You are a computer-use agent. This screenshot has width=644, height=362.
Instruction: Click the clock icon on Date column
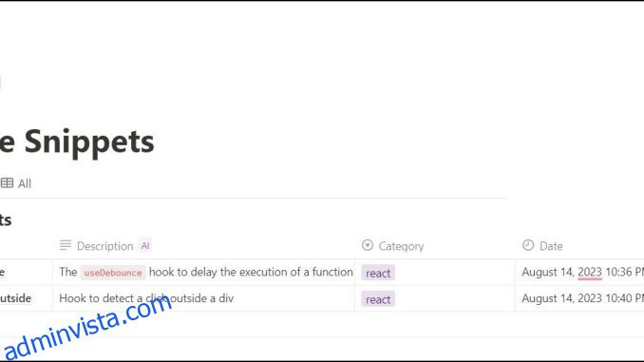coord(528,245)
